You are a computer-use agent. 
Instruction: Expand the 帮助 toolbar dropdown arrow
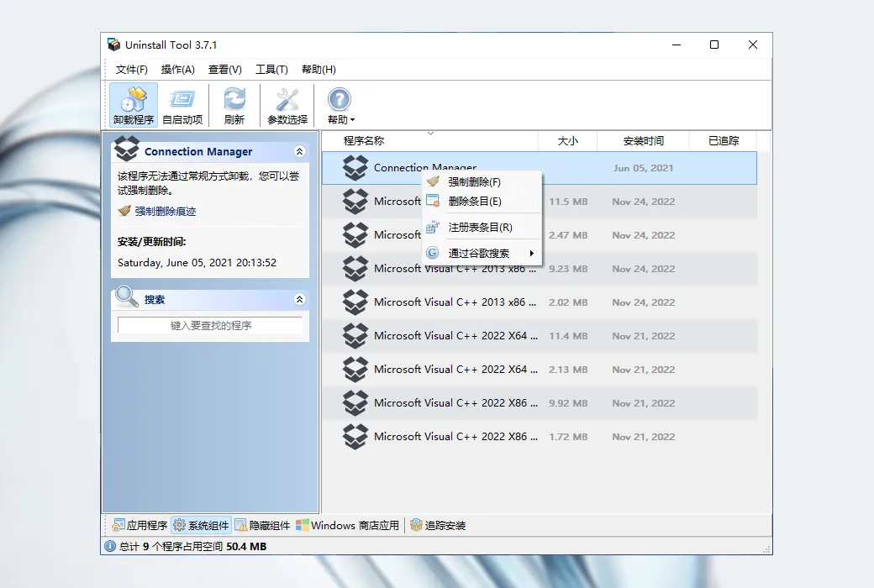[352, 120]
